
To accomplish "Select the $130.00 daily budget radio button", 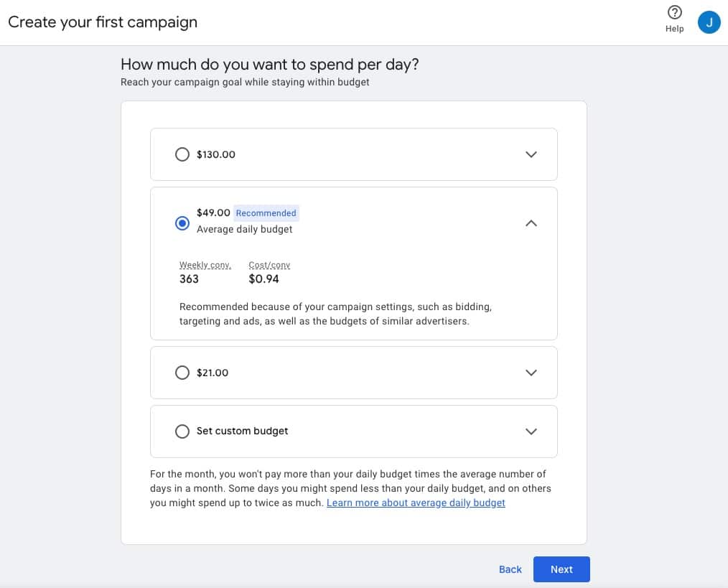I will click(x=182, y=154).
